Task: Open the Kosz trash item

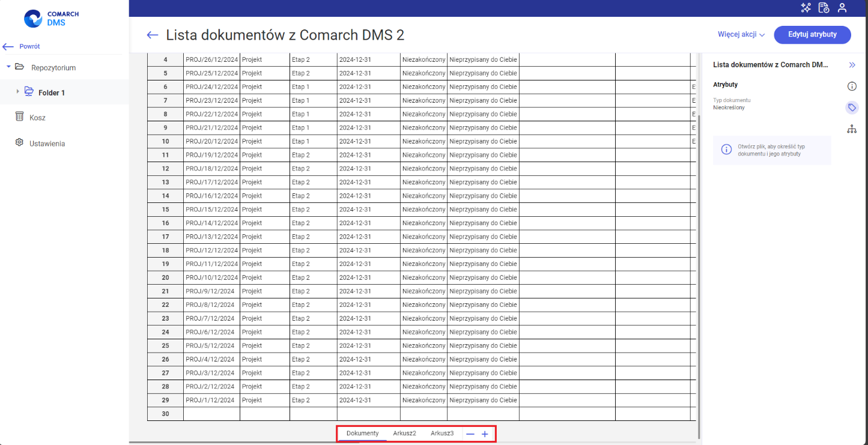Action: [37, 118]
